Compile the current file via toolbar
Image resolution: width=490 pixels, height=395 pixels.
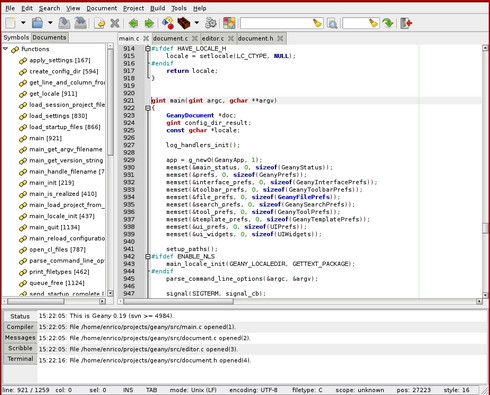(x=168, y=23)
